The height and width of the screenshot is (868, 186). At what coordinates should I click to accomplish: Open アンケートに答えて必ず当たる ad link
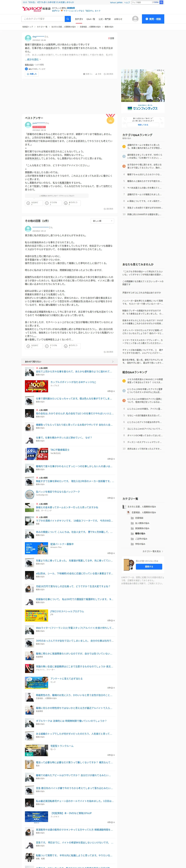pos(66,679)
